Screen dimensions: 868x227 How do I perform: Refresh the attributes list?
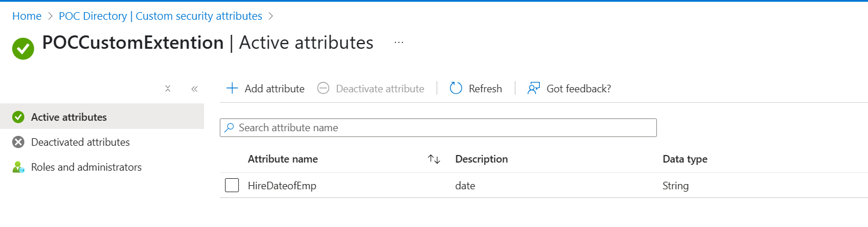tap(476, 89)
